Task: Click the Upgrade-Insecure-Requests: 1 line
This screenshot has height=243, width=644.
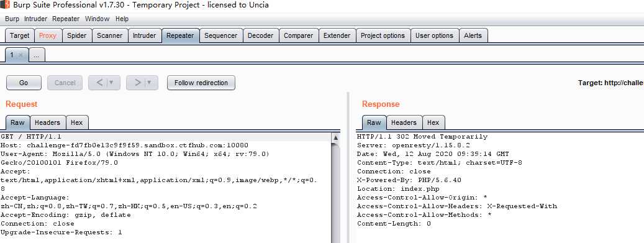Action: pyautogui.click(x=61, y=232)
